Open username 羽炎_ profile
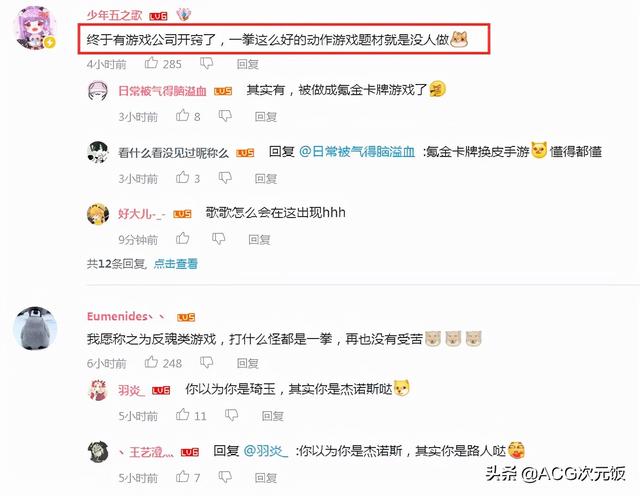 coord(131,390)
